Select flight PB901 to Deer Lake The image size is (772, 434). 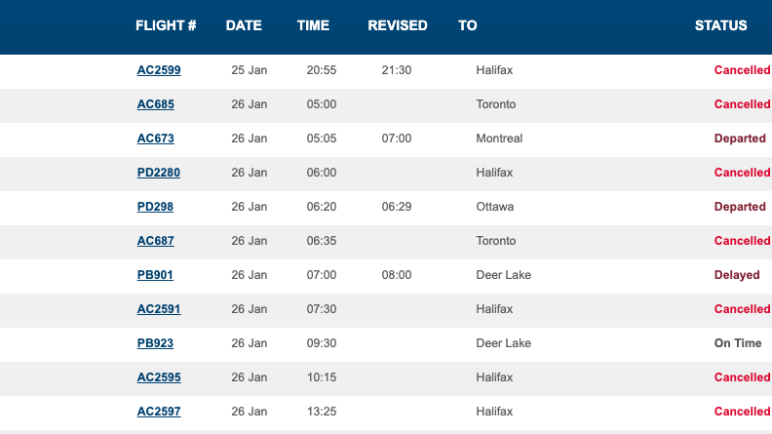click(x=155, y=275)
